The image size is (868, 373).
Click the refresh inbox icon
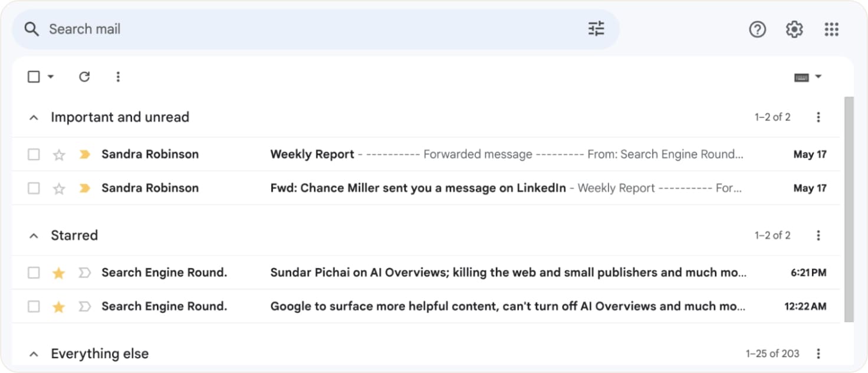(x=84, y=77)
